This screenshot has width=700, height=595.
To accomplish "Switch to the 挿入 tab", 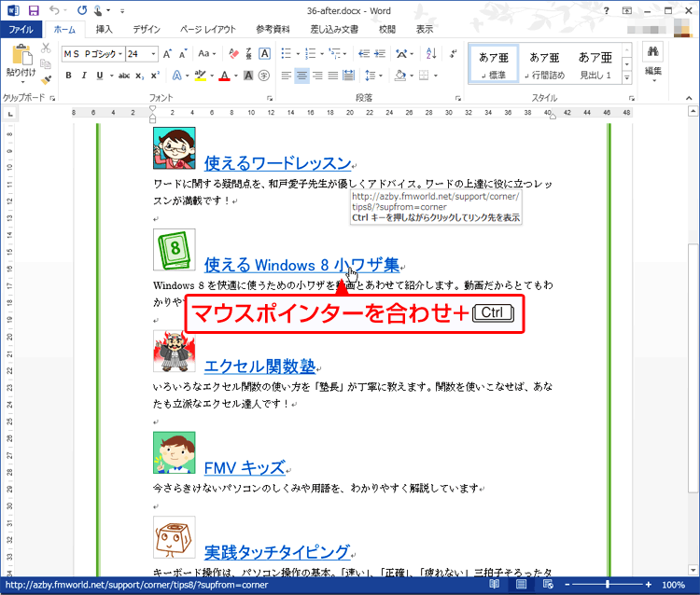I will pos(104,30).
